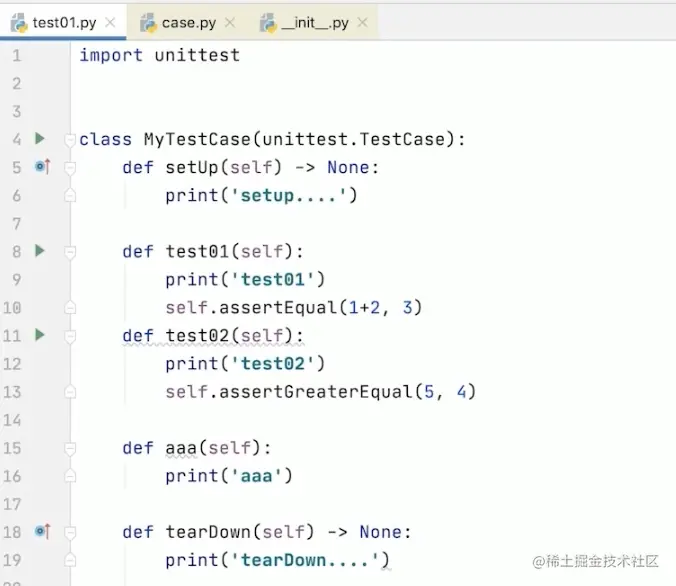Click 'assertEqual' method call
Viewport: 676px width, 586px height.
(x=278, y=307)
